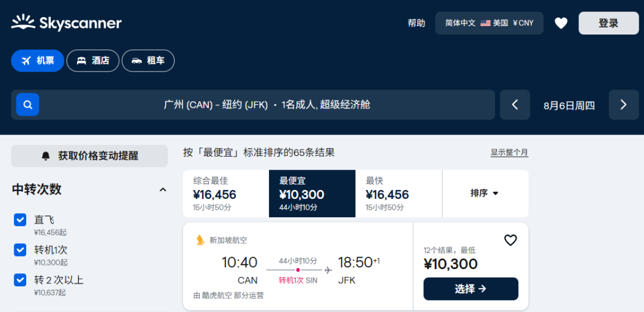Open the 排序 sort dropdown
The image size is (644, 312).
pos(484,193)
